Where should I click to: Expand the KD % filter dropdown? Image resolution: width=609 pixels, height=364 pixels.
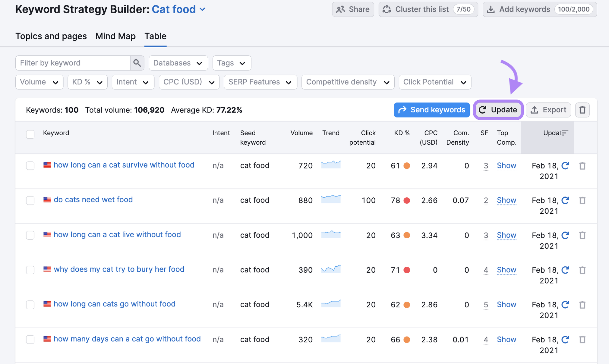click(x=87, y=82)
